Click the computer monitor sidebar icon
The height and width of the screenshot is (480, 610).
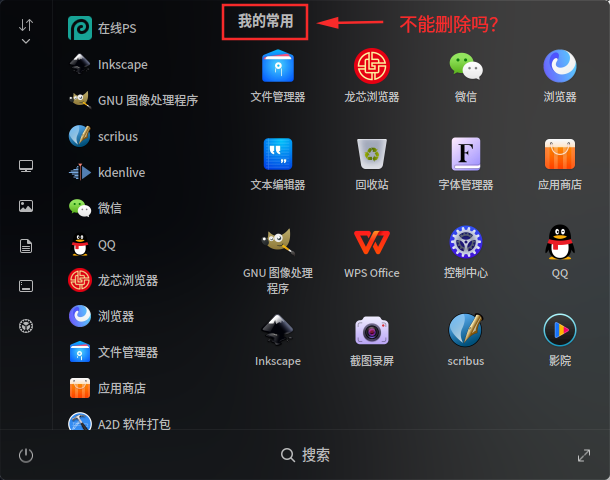pos(26,166)
